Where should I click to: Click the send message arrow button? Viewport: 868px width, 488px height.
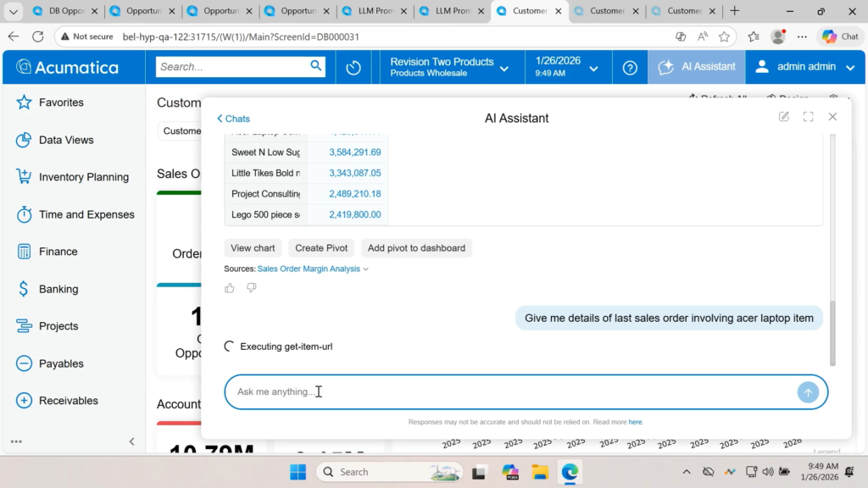coord(808,392)
